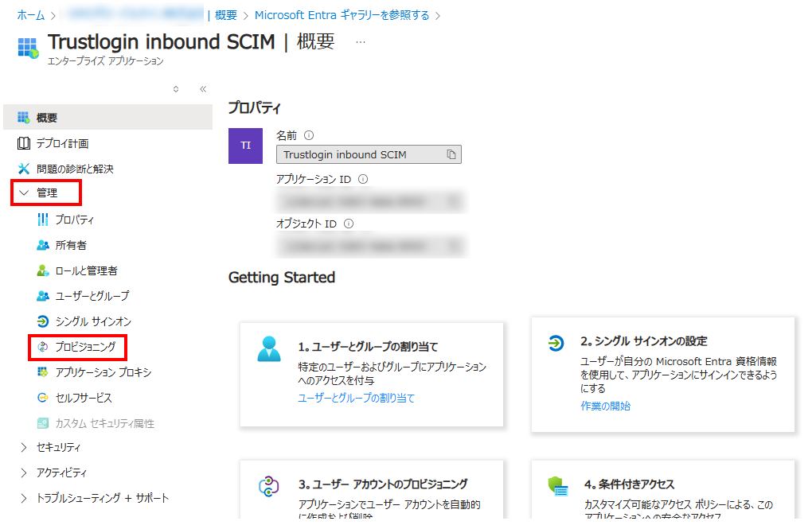The height and width of the screenshot is (529, 812).
Task: Click the blurred アプリケーション ID field
Action: tap(373, 202)
